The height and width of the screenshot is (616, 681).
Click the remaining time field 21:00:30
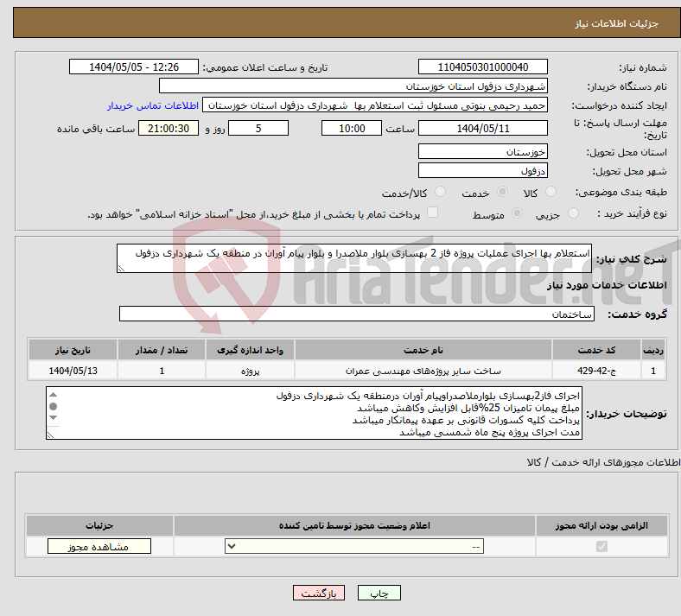[169, 128]
